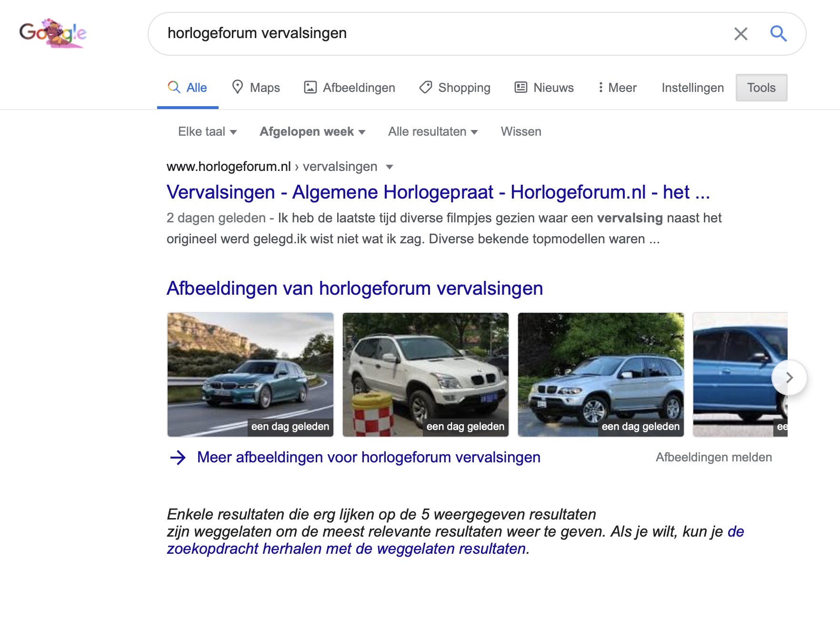Open the Meer menu
The height and width of the screenshot is (639, 840).
click(x=617, y=88)
